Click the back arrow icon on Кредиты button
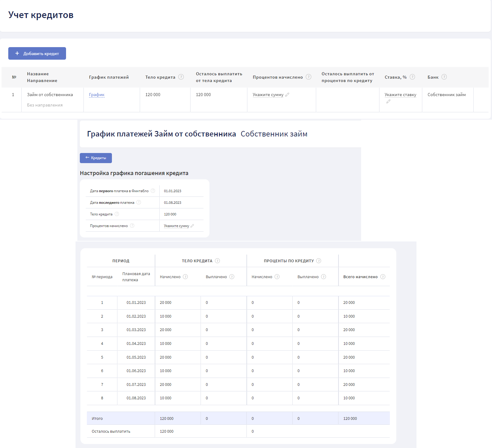This screenshot has height=448, width=492. [87, 158]
